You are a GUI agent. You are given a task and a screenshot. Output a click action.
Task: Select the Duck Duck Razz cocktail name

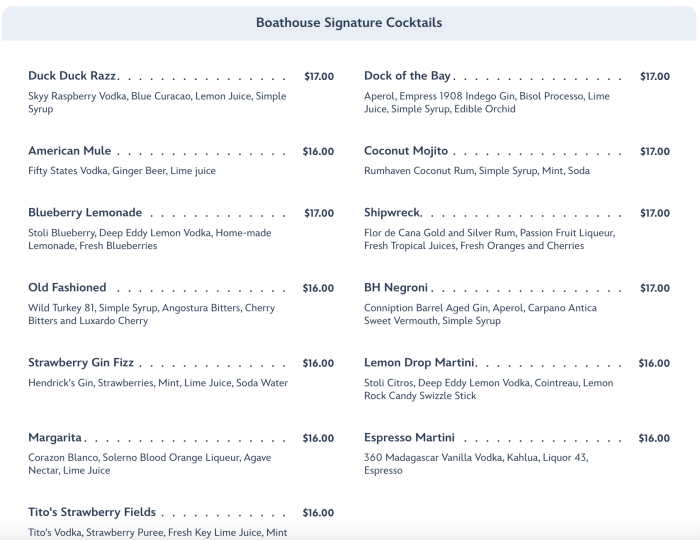point(73,76)
